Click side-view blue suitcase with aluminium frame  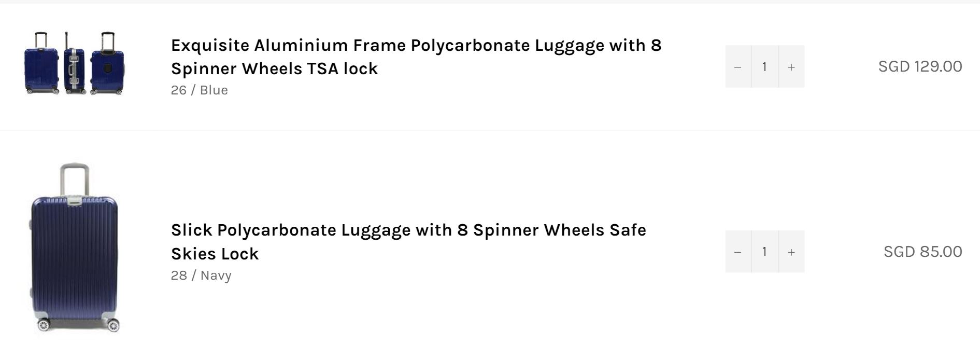click(x=74, y=63)
